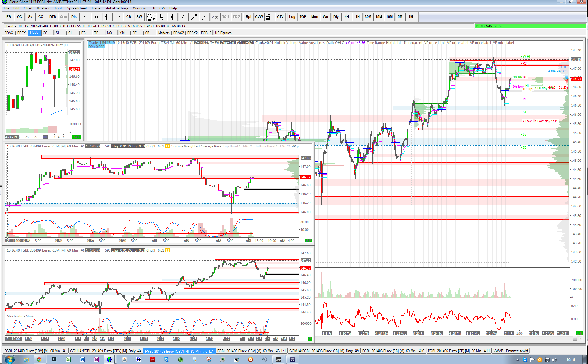
Task: Toggle the Rpl replay button
Action: click(248, 17)
